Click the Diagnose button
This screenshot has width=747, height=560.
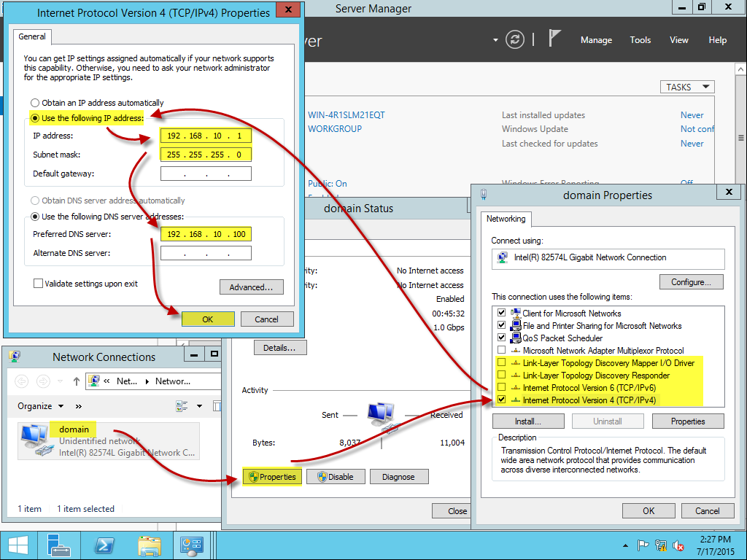pos(399,477)
